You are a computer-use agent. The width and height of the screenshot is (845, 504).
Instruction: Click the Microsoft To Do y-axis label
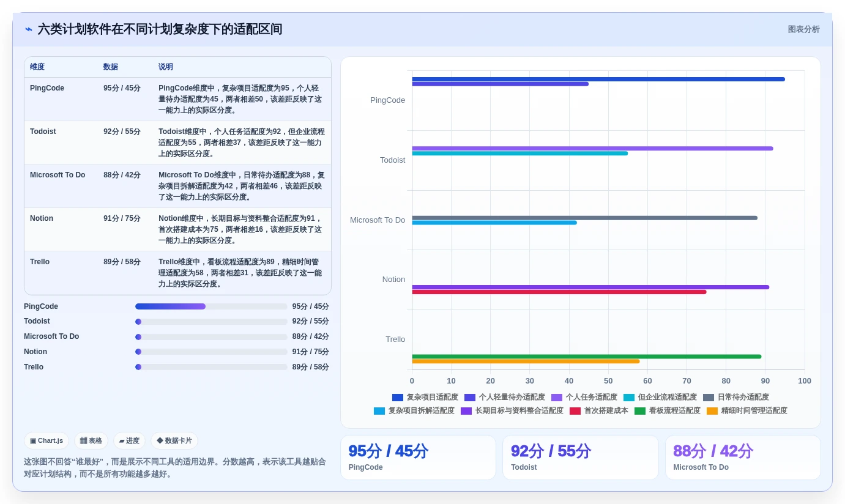(x=378, y=220)
